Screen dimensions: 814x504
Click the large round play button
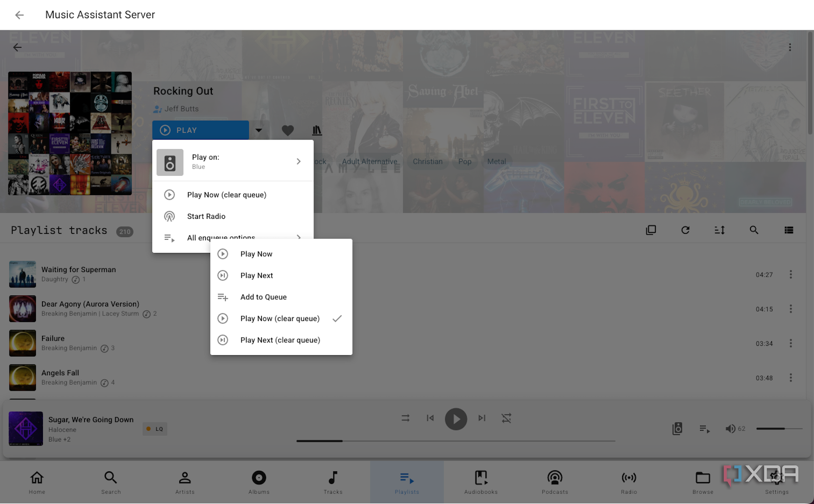pyautogui.click(x=456, y=419)
